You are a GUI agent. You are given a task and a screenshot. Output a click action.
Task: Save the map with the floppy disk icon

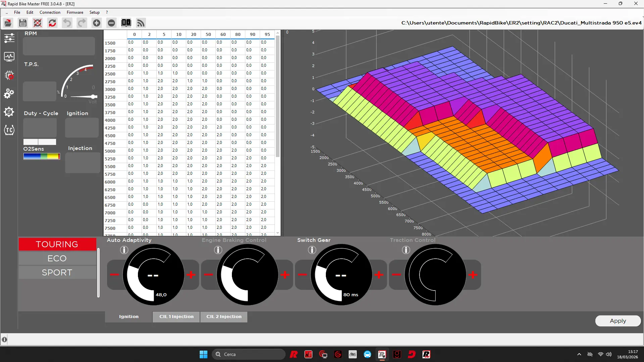click(x=23, y=23)
